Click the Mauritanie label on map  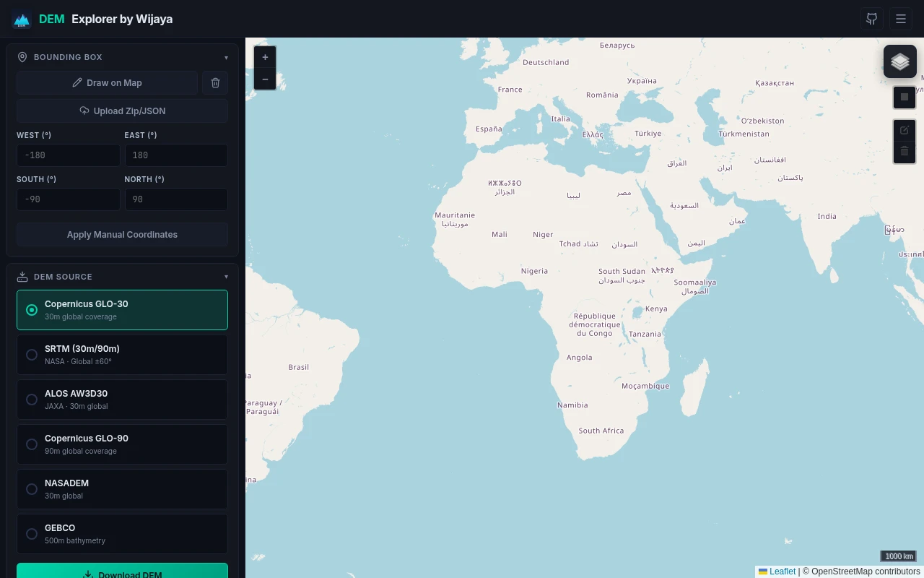coord(455,215)
